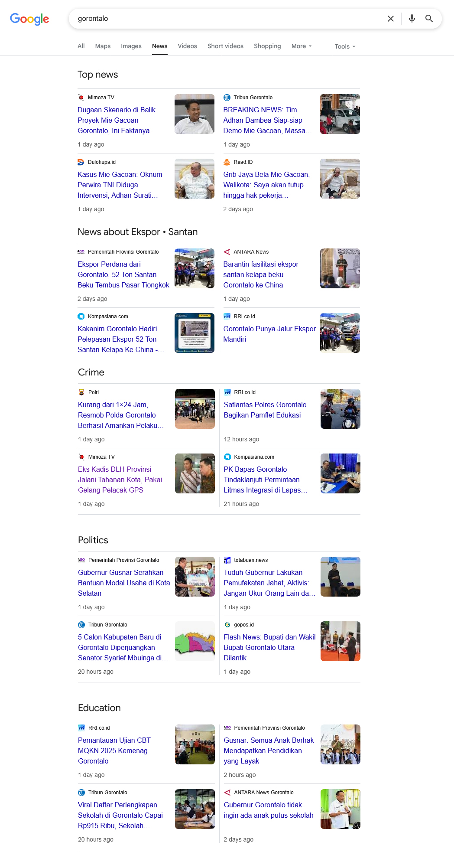This screenshot has width=454, height=868.
Task: Switch to the Images tab
Action: pos(131,46)
